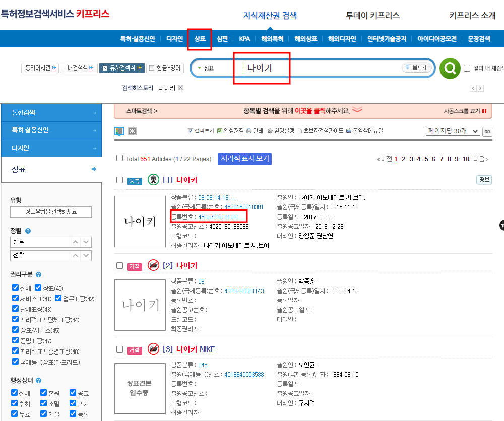
Task: Click search history next arrow
Action: [480, 88]
